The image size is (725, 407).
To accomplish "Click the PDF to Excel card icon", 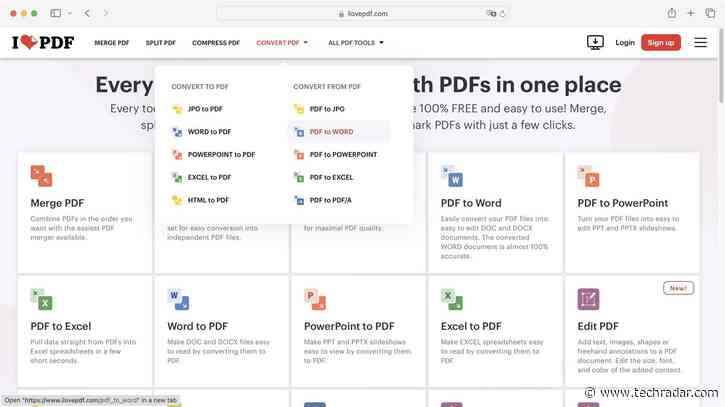I will click(x=41, y=299).
